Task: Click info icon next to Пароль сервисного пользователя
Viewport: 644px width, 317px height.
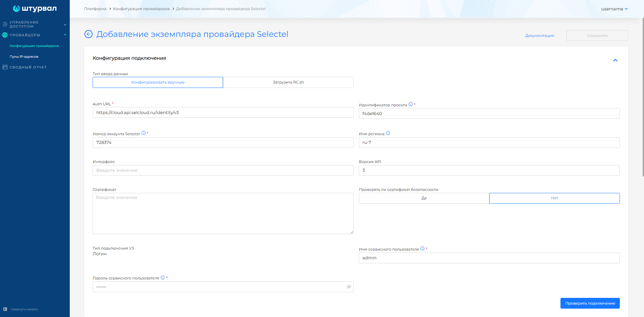Action: pos(163,278)
